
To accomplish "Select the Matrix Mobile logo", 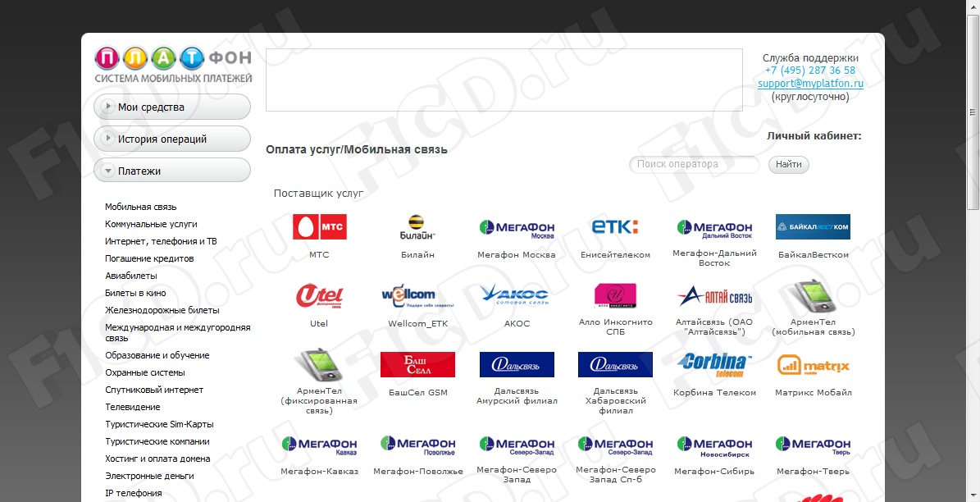I will pos(814,365).
